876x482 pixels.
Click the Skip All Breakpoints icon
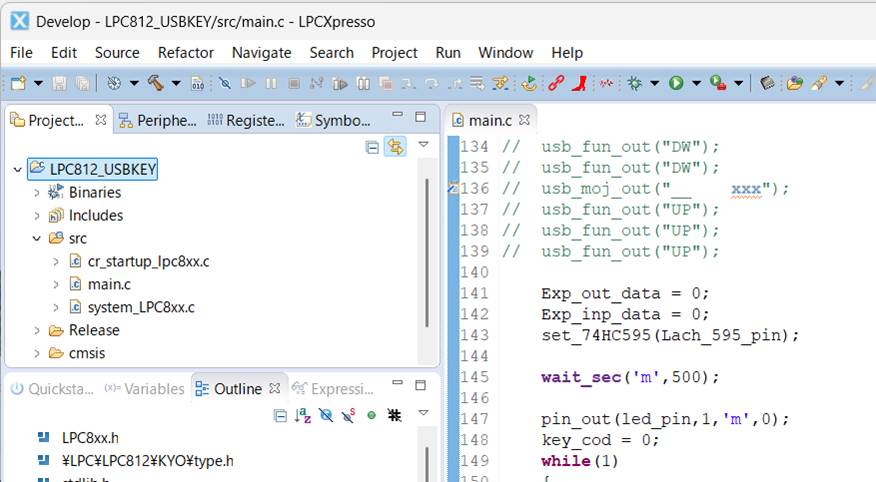pyautogui.click(x=225, y=84)
